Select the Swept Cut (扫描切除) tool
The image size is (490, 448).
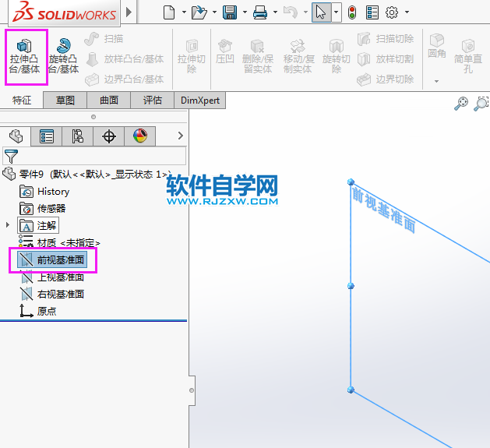tap(386, 39)
